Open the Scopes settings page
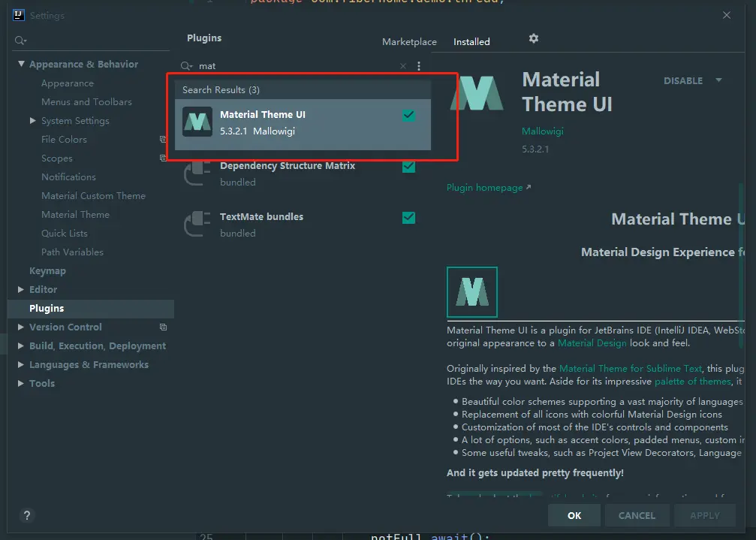 (x=57, y=158)
